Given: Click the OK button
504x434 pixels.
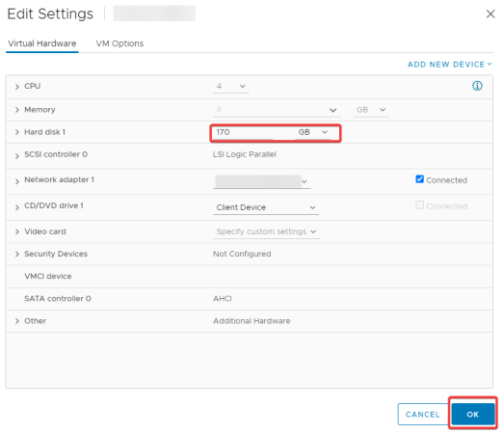Looking at the screenshot, I should [473, 414].
